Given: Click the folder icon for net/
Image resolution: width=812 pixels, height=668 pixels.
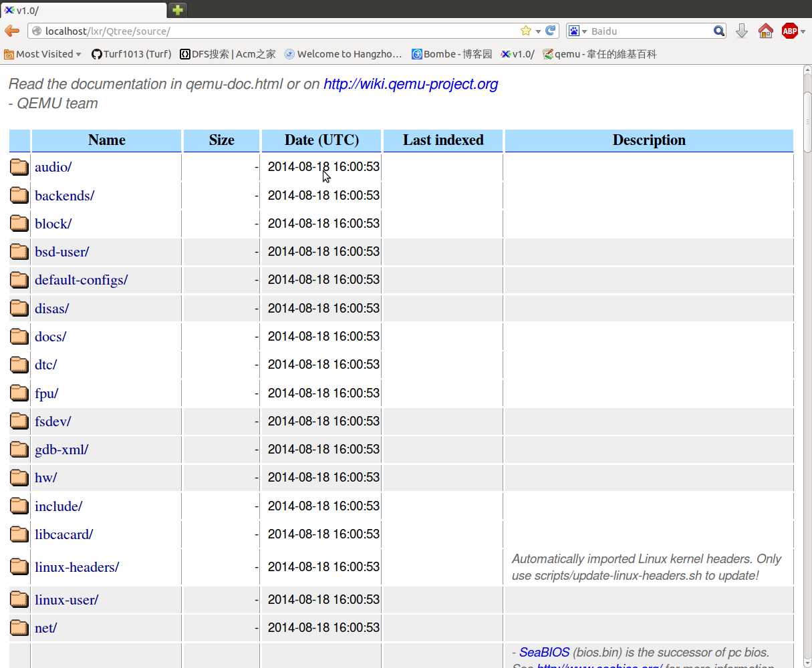Looking at the screenshot, I should click(19, 628).
